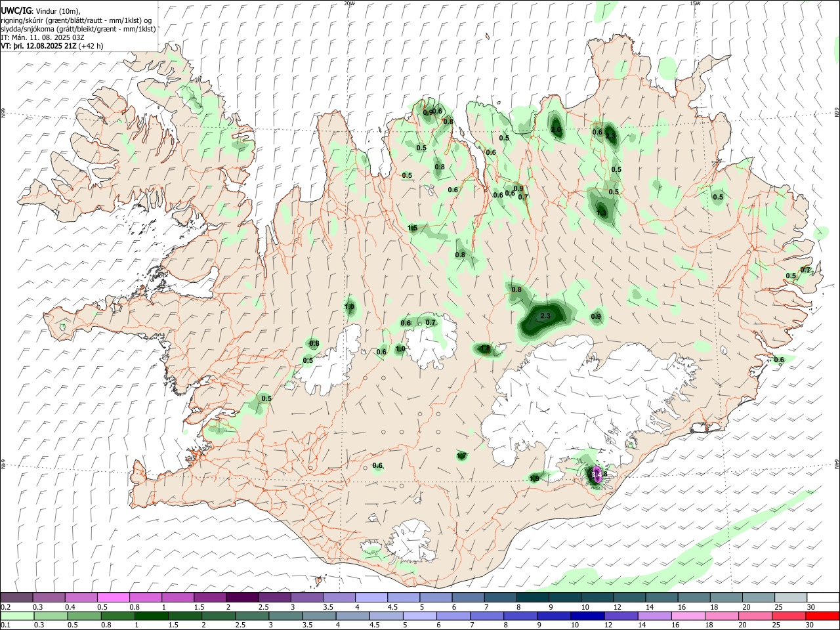
Task: Pick the 0.5–0.8 medium green rain swatch
Action: click(84, 616)
